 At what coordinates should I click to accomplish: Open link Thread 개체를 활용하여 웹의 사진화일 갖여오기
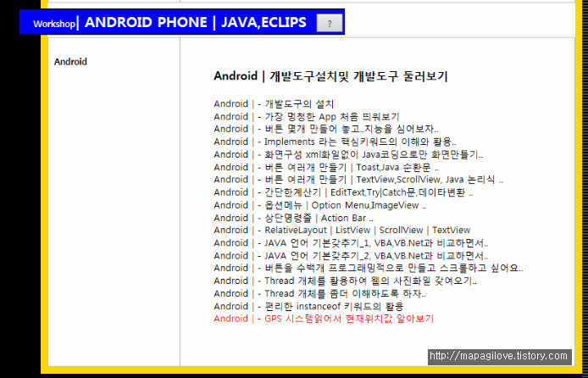346,281
